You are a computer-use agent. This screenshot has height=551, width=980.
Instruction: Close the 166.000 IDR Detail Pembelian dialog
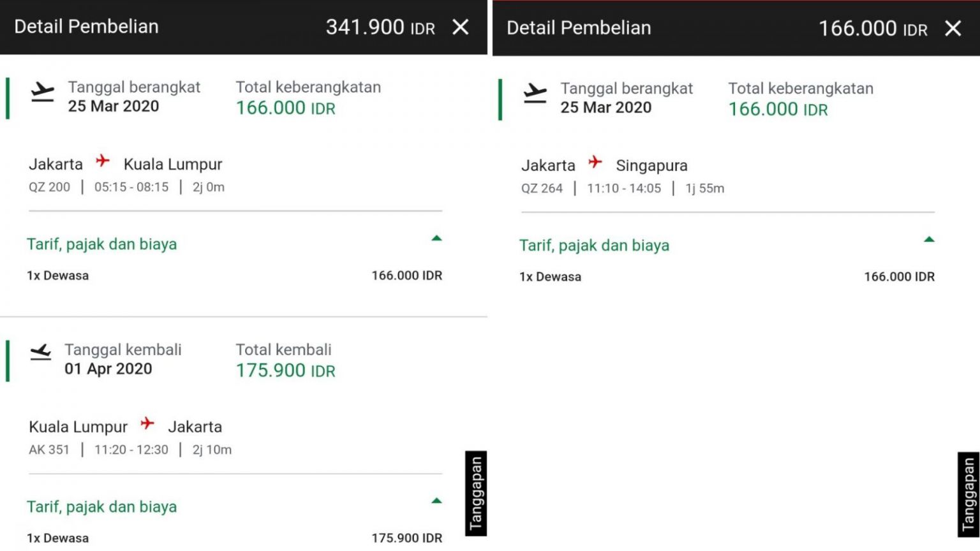click(953, 29)
